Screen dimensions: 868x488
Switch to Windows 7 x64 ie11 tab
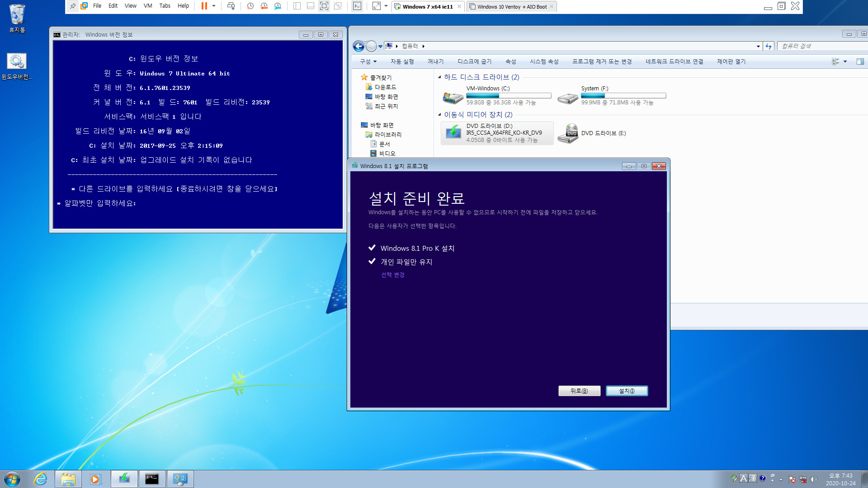tap(428, 7)
